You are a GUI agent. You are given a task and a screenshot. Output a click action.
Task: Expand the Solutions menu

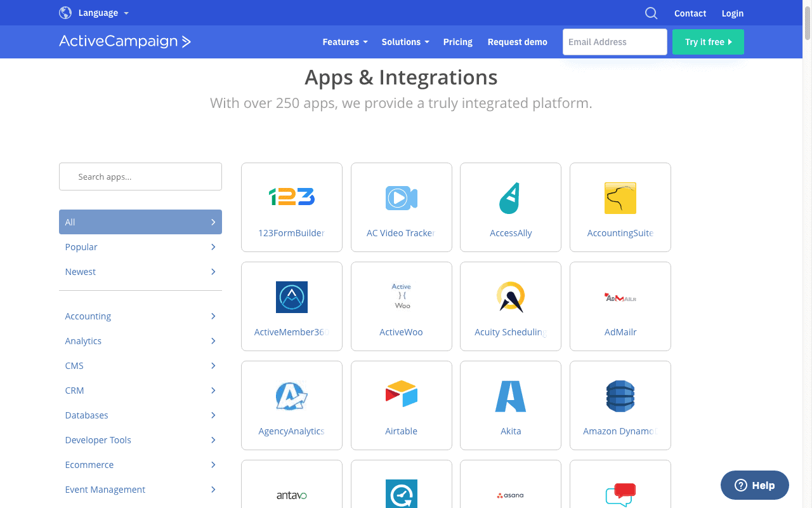(405, 42)
